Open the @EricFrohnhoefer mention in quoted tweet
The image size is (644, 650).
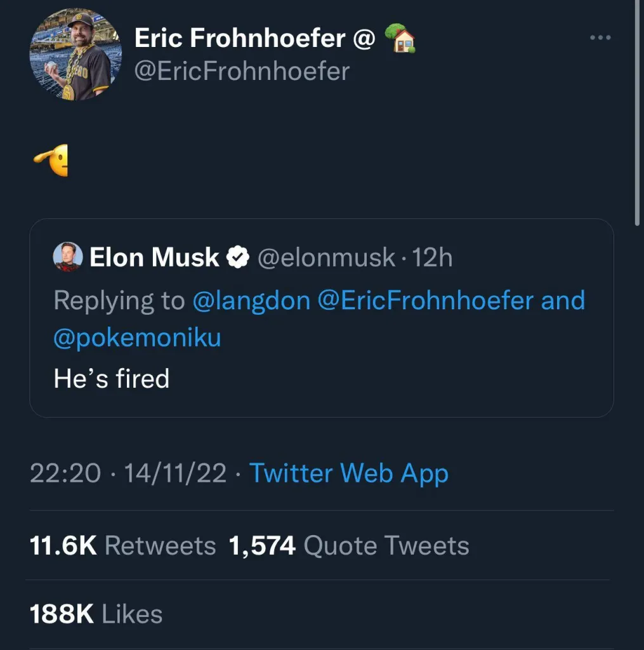(426, 300)
